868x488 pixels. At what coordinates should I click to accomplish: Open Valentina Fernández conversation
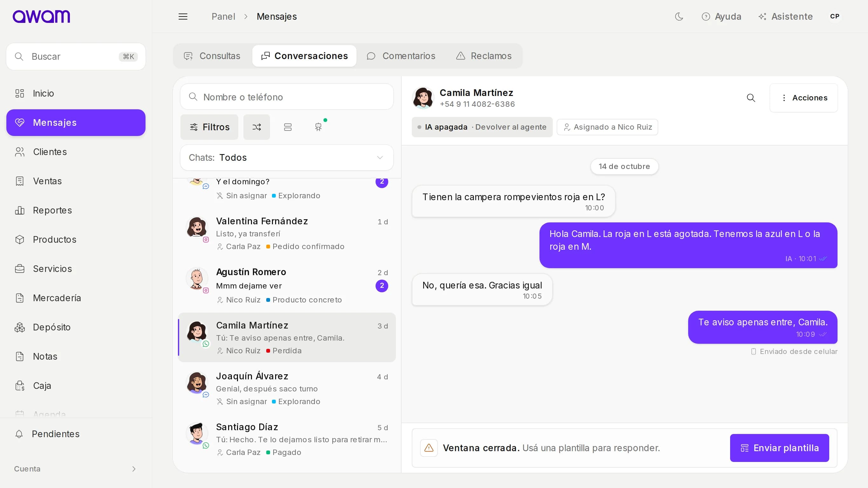point(287,234)
